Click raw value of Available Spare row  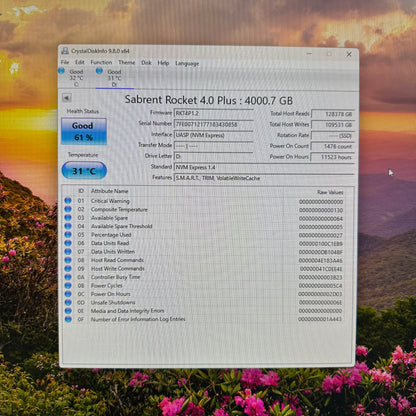pos(321,219)
